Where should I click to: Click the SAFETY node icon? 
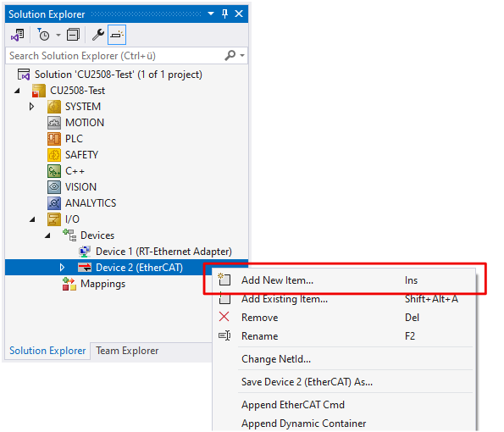pyautogui.click(x=54, y=155)
